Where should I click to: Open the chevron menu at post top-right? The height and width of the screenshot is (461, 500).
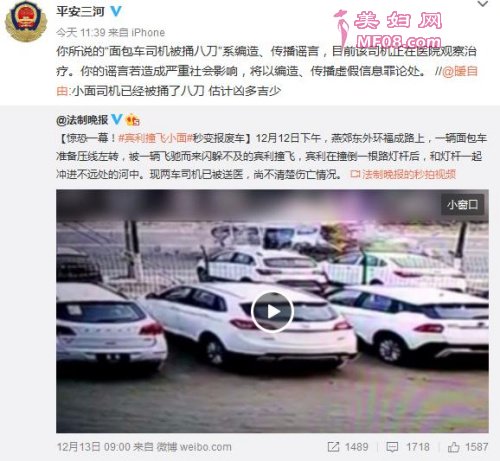[483, 4]
